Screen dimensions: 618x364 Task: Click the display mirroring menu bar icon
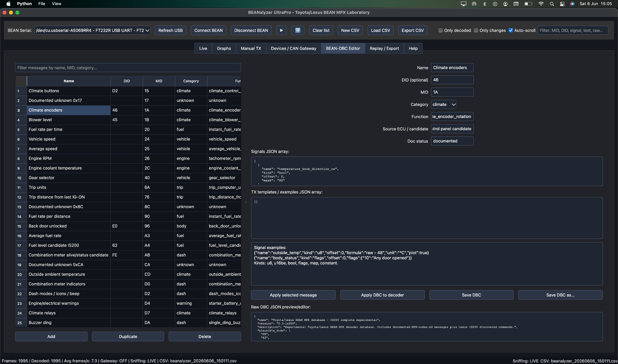[463, 4]
